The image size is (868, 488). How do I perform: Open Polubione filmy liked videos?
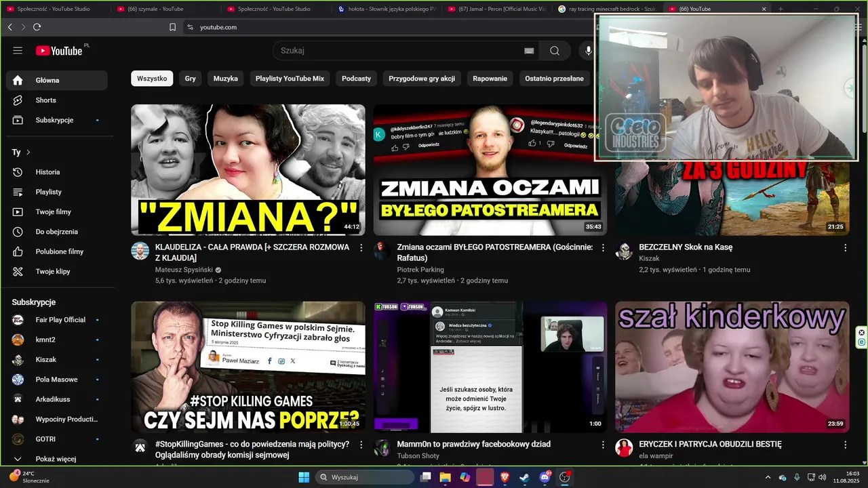coord(57,251)
